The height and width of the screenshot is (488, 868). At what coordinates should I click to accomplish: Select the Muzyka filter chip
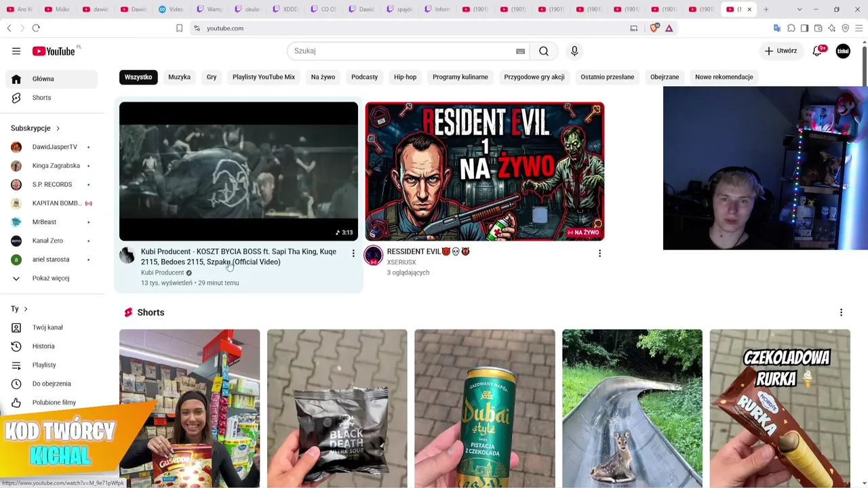[x=179, y=77]
